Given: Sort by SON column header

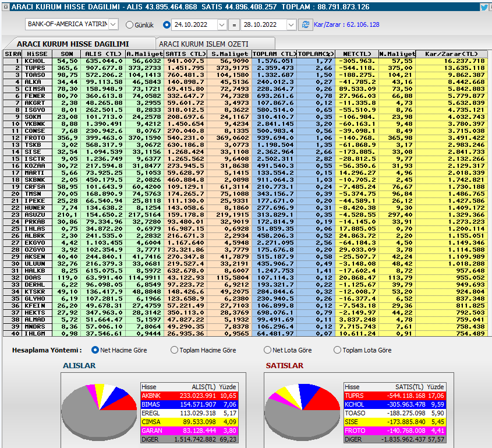Looking at the screenshot, I should coord(66,54).
